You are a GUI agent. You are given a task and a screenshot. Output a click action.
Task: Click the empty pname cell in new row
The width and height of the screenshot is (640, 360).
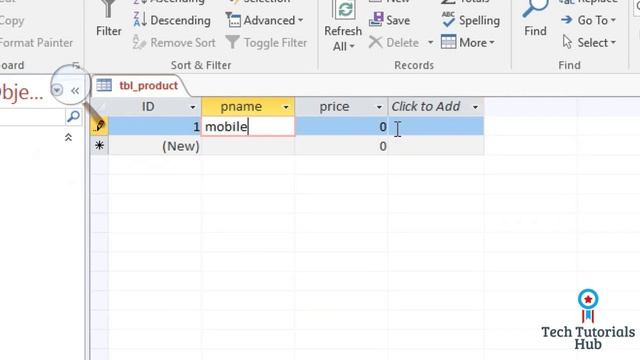pyautogui.click(x=248, y=146)
